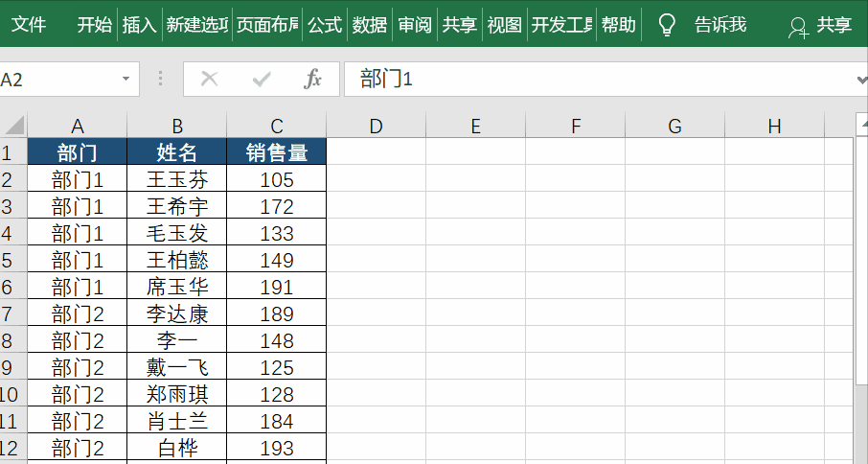The width and height of the screenshot is (868, 464).
Task: Click the fx Insert Function icon
Action: tap(312, 80)
